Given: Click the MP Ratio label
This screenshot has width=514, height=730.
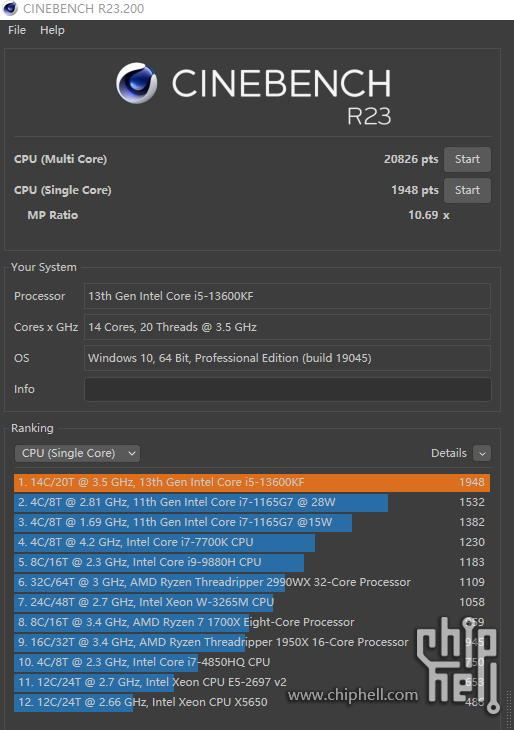Looking at the screenshot, I should (x=53, y=215).
